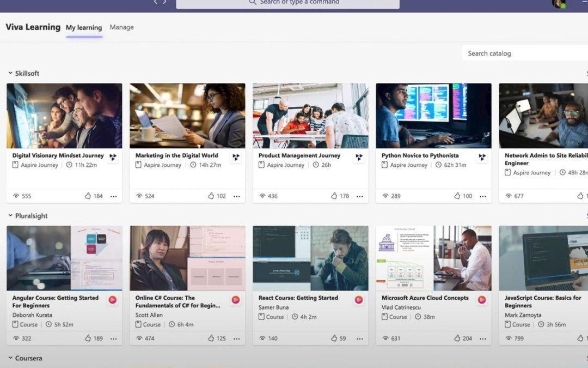
Task: Open the Digital Visionary Mindset Journey title
Action: [x=58, y=155]
